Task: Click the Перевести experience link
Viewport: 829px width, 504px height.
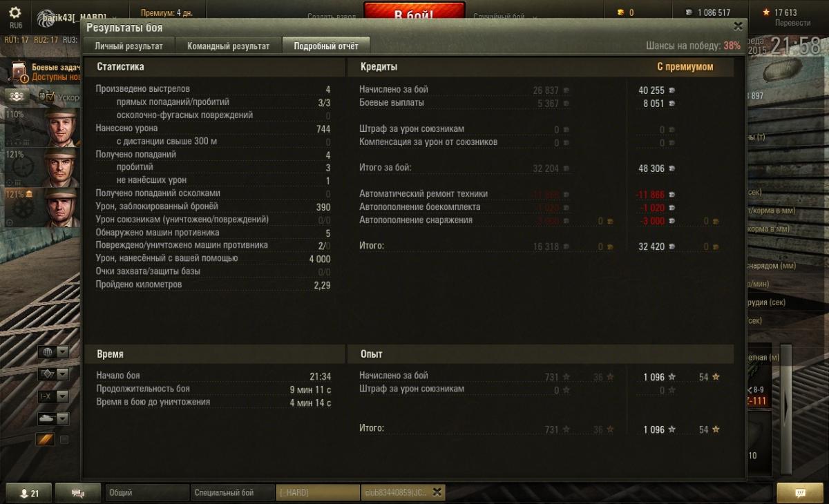Action: coord(792,23)
